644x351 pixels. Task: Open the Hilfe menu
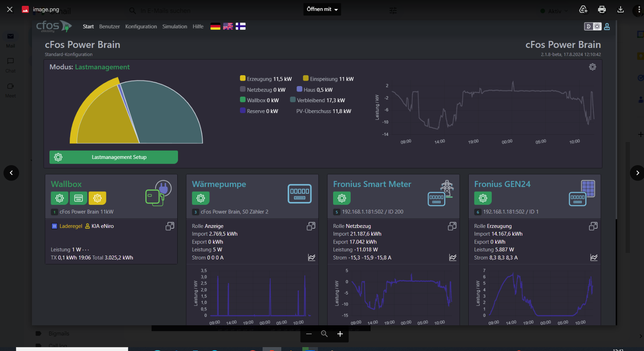click(198, 26)
